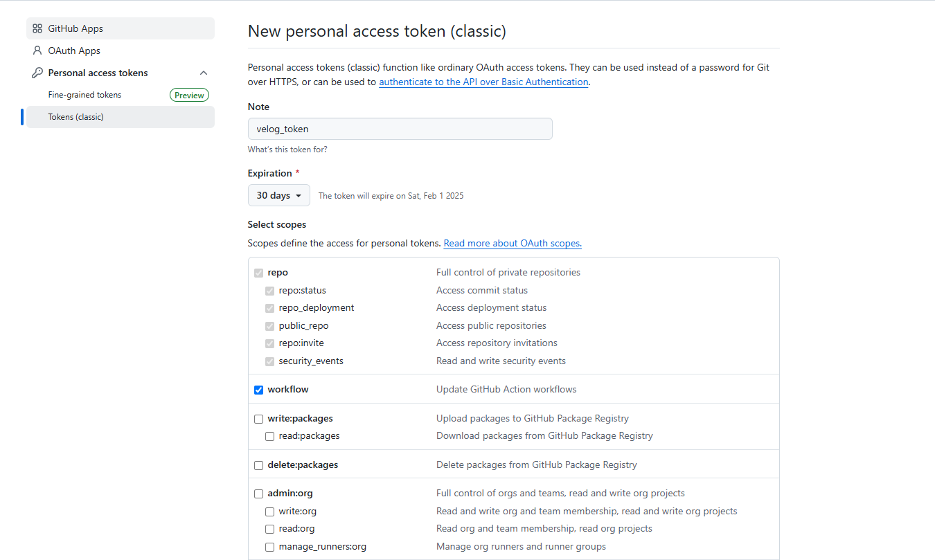This screenshot has height=560, width=935.
Task: Open Read more about OAuth scopes link
Action: [513, 243]
